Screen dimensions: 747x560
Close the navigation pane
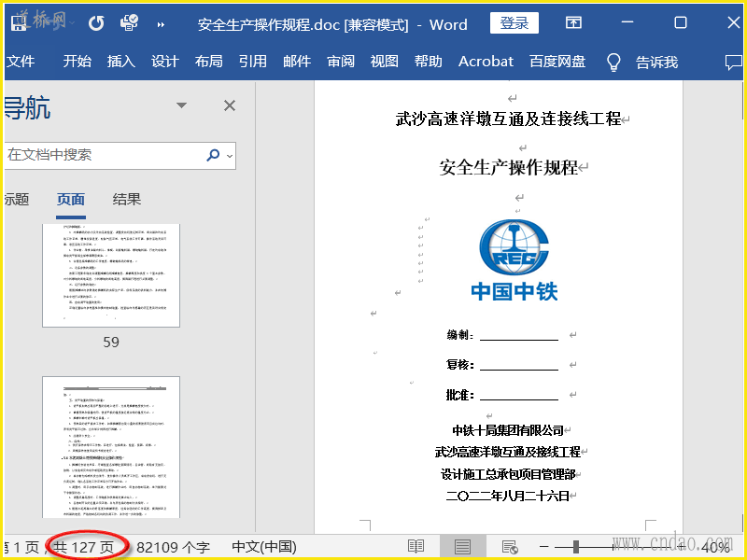pyautogui.click(x=230, y=105)
